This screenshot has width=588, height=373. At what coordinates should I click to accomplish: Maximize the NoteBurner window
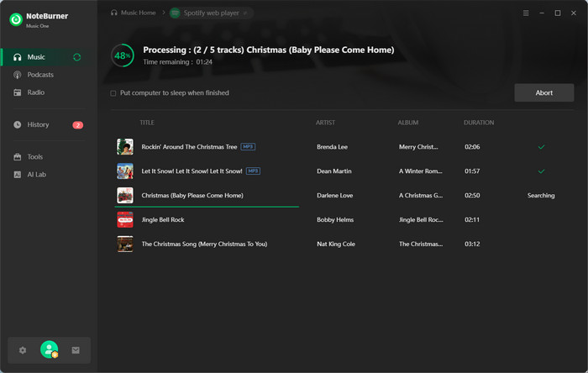tap(558, 13)
